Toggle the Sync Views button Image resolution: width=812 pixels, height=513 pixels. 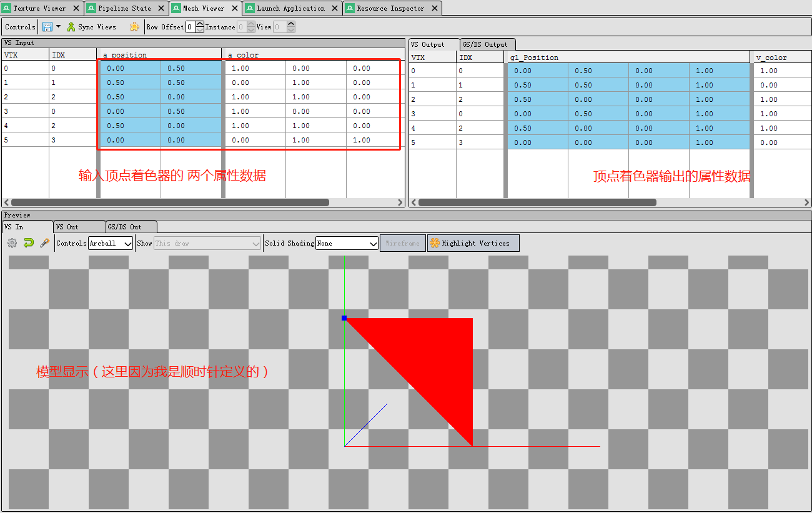pyautogui.click(x=91, y=27)
